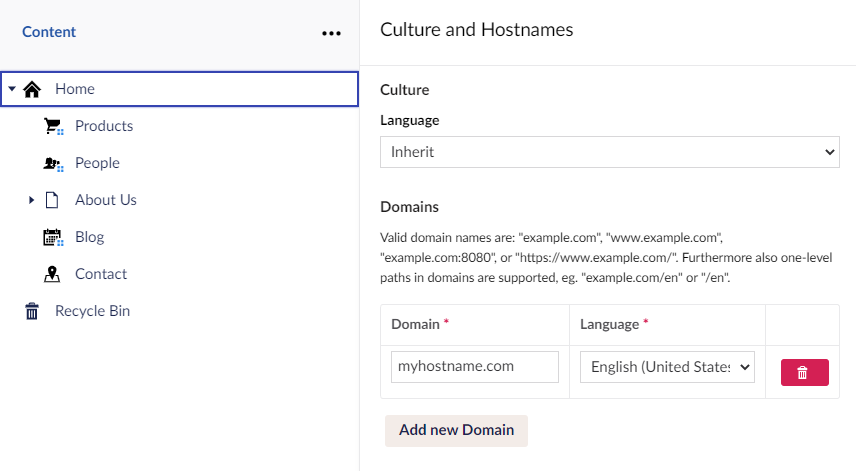Collapse the Home tree node arrow
This screenshot has height=471, width=856.
[x=11, y=88]
